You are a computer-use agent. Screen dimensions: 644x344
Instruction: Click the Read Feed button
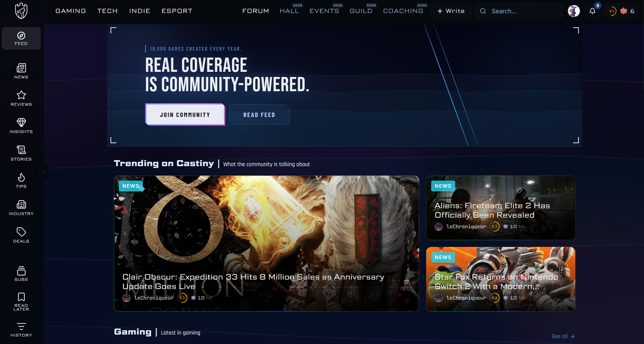click(x=259, y=115)
